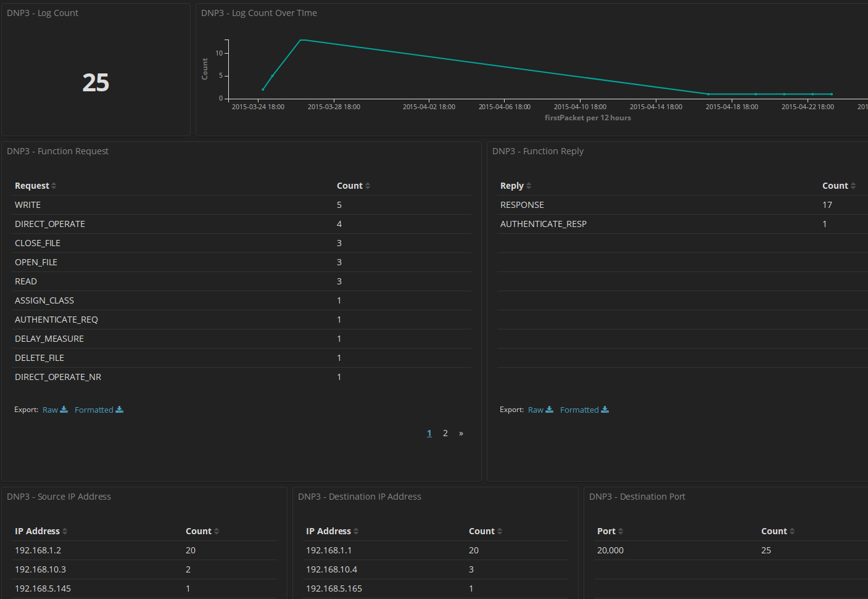Screen dimensions: 868x599
Task: Open the OPEN_FILE request entry
Action: pos(36,262)
